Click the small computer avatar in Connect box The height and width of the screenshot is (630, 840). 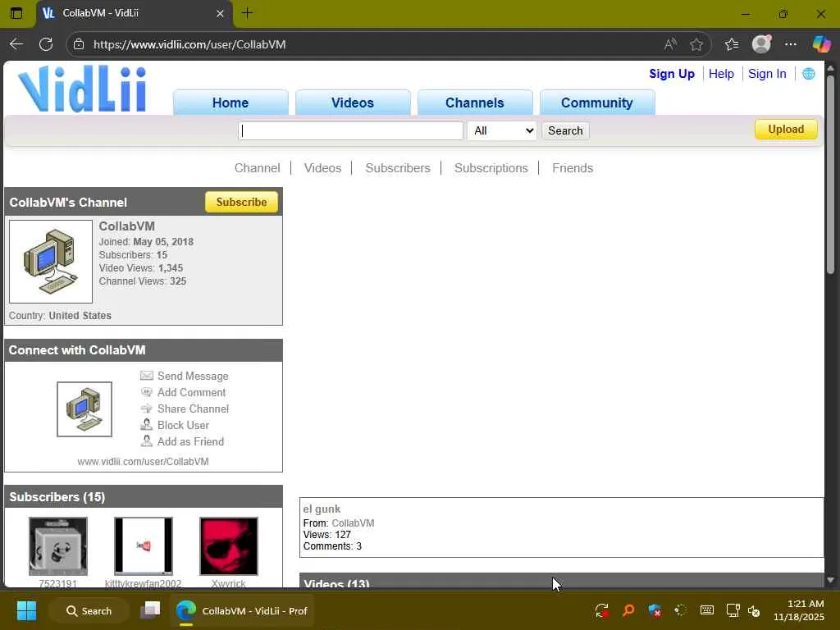pos(84,409)
